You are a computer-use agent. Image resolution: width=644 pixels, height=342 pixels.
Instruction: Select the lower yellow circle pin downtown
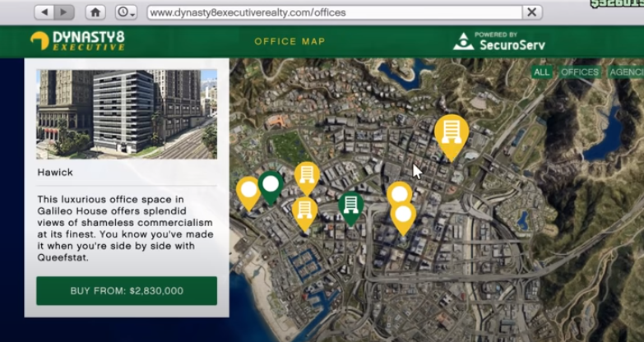(403, 218)
